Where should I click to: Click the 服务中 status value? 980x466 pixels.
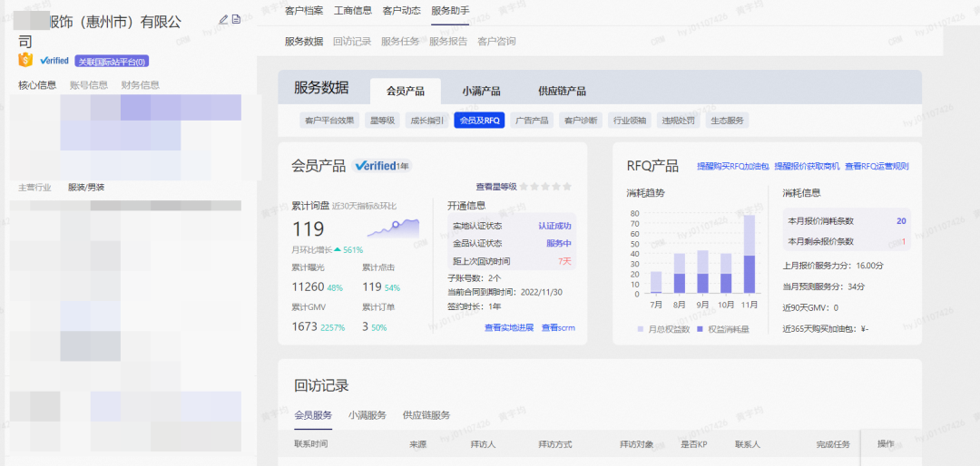coord(559,244)
